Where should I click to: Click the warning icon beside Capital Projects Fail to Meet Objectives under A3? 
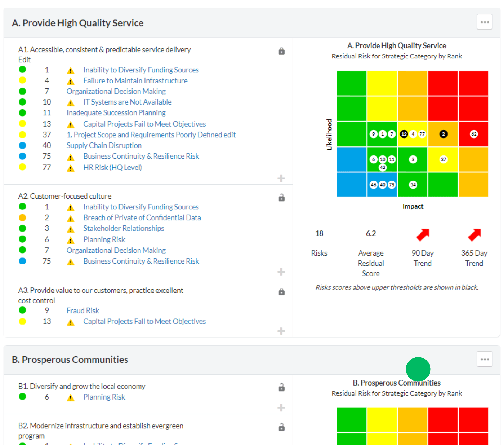(71, 322)
